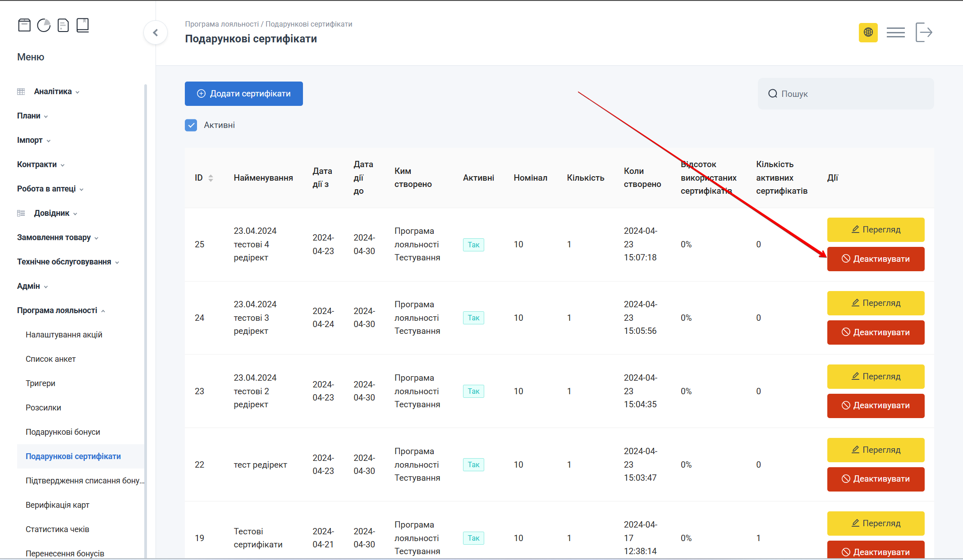The width and height of the screenshot is (963, 560).
Task: Collapse sidebar with the back arrow button
Action: point(156,32)
